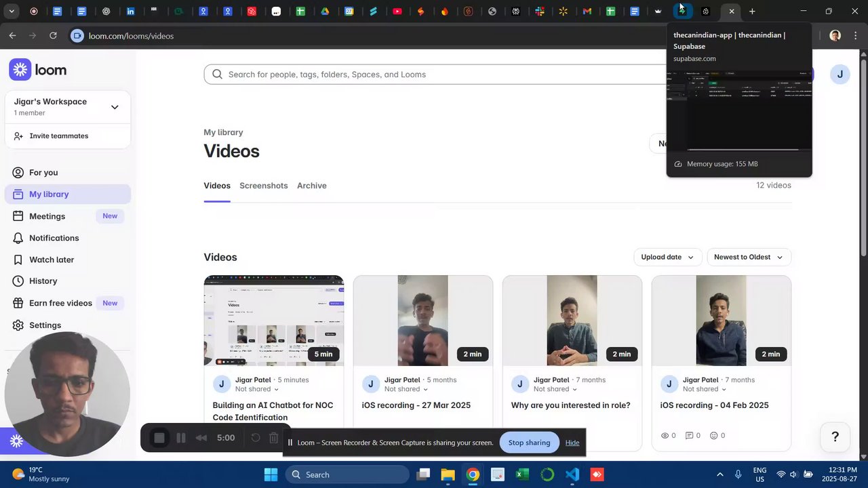
Task: Open the tab search chevron
Action: coord(12,11)
